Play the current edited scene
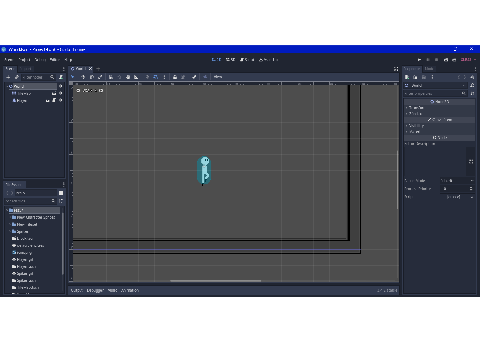 tap(446, 60)
